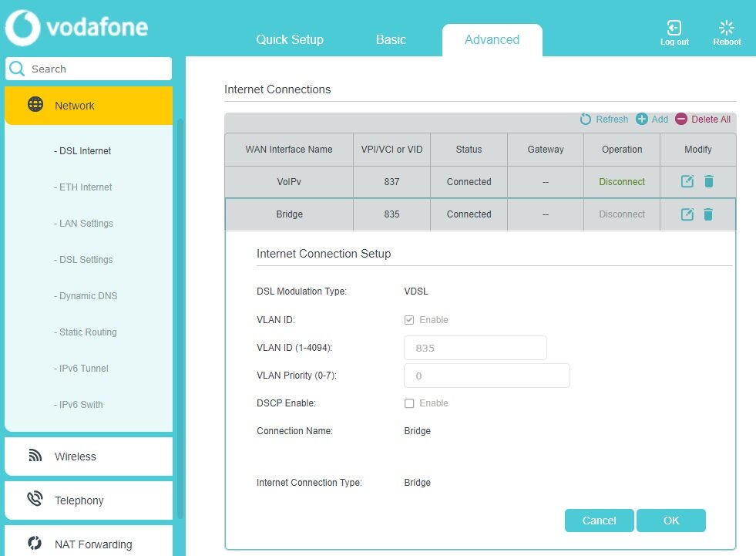Open the Dynamic DNS menu item
The width and height of the screenshot is (756, 556).
(86, 296)
